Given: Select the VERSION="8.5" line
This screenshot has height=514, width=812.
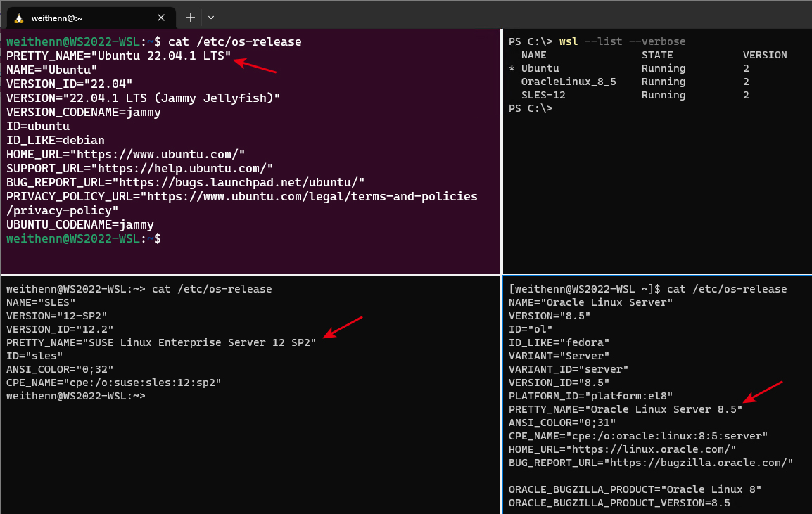Looking at the screenshot, I should tap(550, 316).
